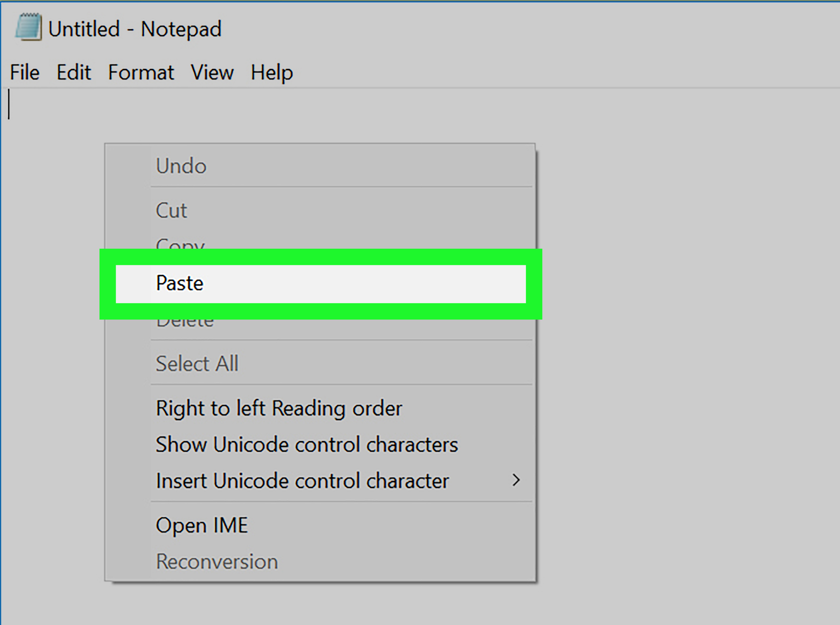Screen dimensions: 840x625
Task: Toggle Show Unicode control characters
Action: tap(307, 445)
